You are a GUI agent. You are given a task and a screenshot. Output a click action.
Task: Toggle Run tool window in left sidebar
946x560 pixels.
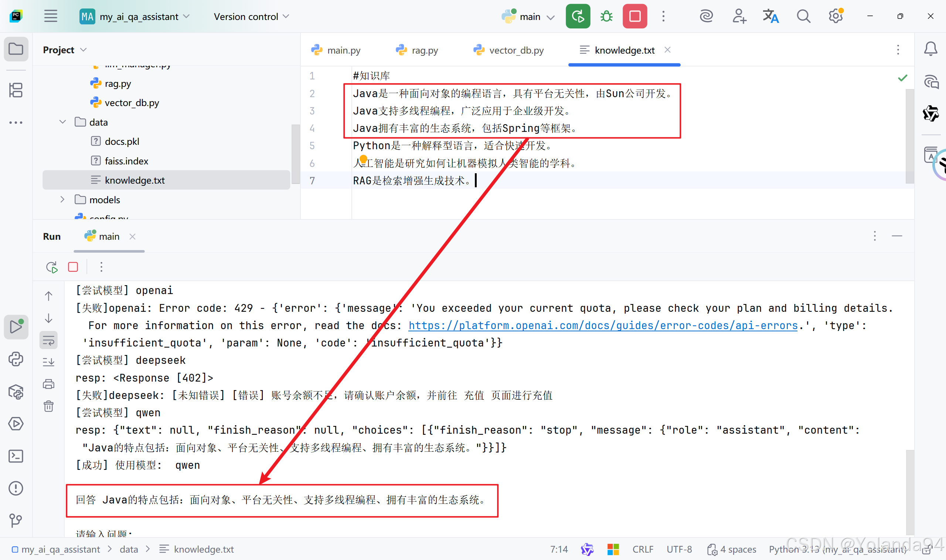pyautogui.click(x=16, y=327)
